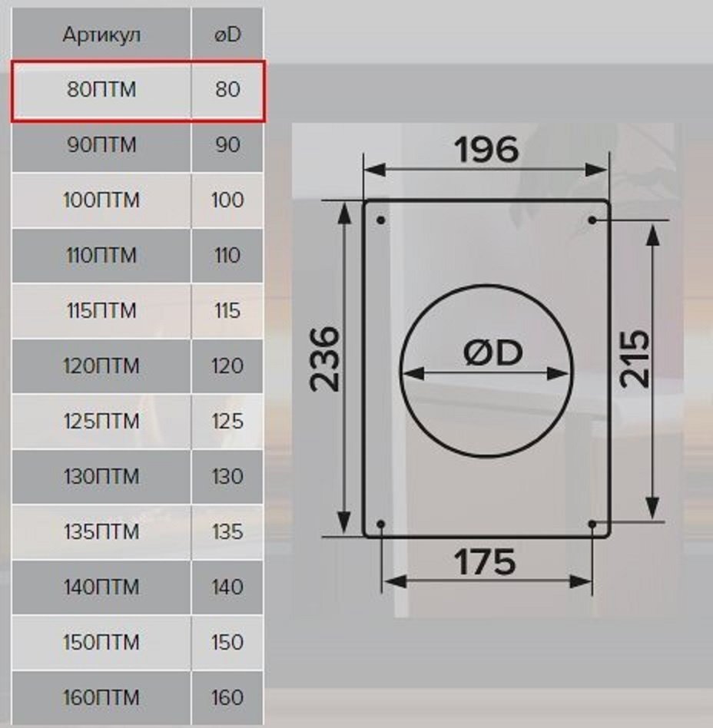The height and width of the screenshot is (728, 713).
Task: Pick the 125ПТМ article cell
Action: coord(101,422)
